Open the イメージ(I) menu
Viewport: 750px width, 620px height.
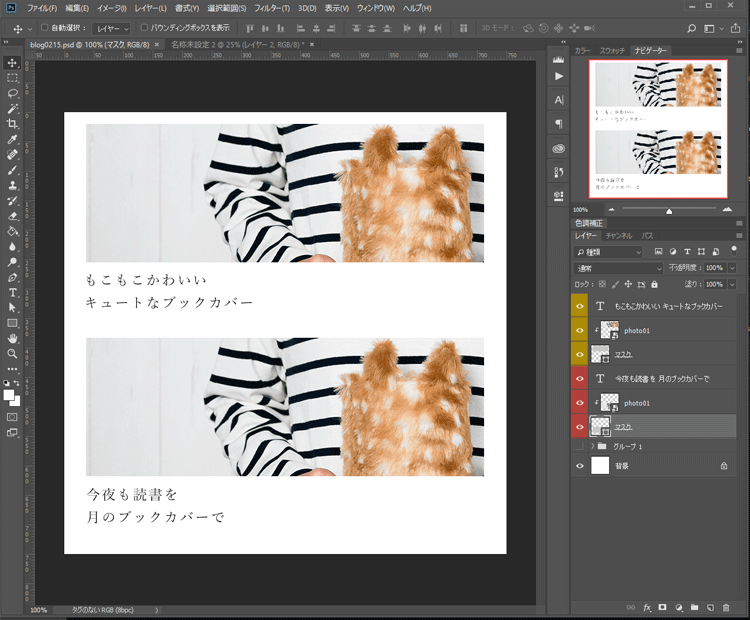pyautogui.click(x=111, y=8)
